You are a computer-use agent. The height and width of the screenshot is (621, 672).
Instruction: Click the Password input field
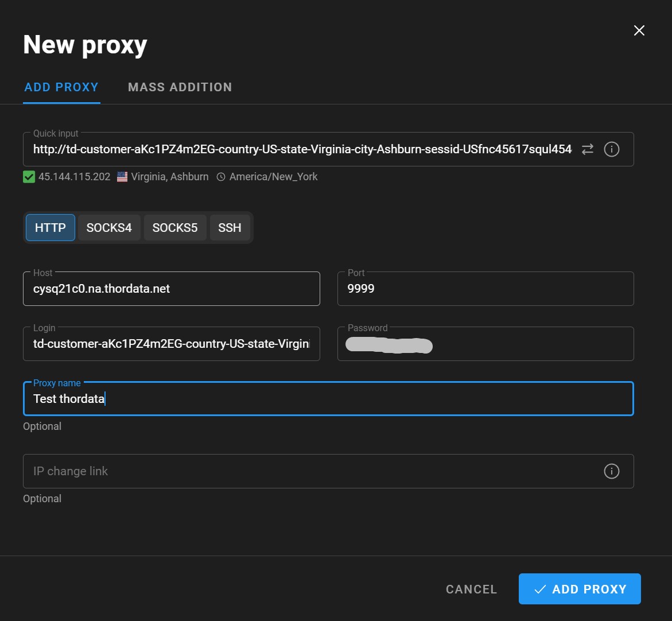(485, 344)
